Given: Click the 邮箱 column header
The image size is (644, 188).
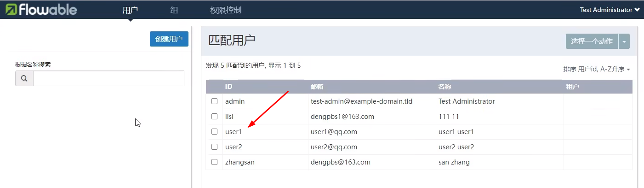Looking at the screenshot, I should click(x=317, y=87).
